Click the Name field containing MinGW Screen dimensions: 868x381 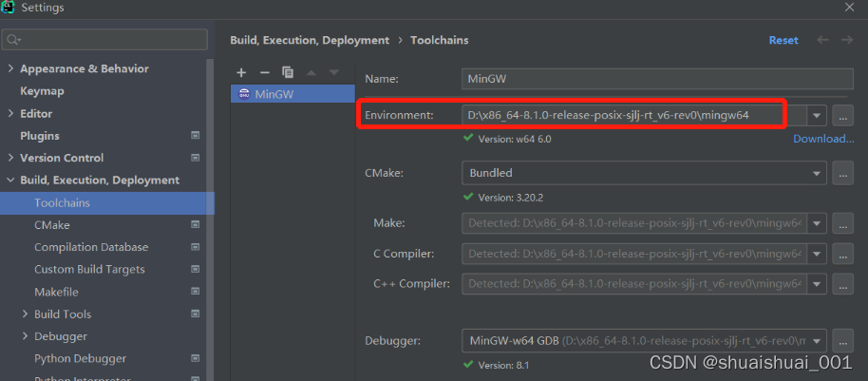click(657, 79)
